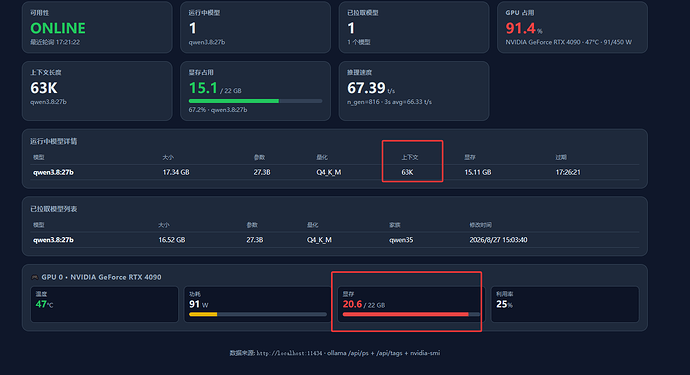Select the 最近轮询 17:21:22 timestamp
The image size is (690, 375).
pos(55,42)
